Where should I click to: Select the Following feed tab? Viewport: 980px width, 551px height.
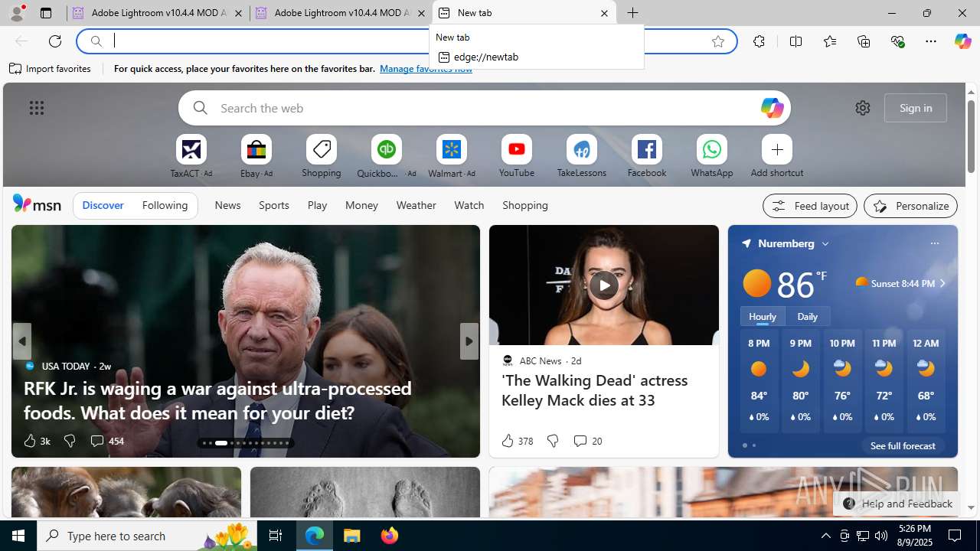165,205
